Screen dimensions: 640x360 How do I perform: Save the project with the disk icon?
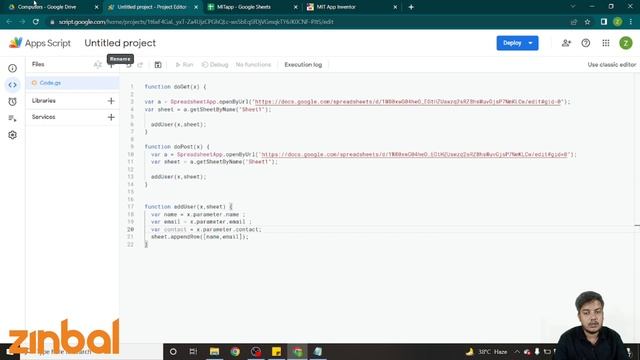point(158,65)
